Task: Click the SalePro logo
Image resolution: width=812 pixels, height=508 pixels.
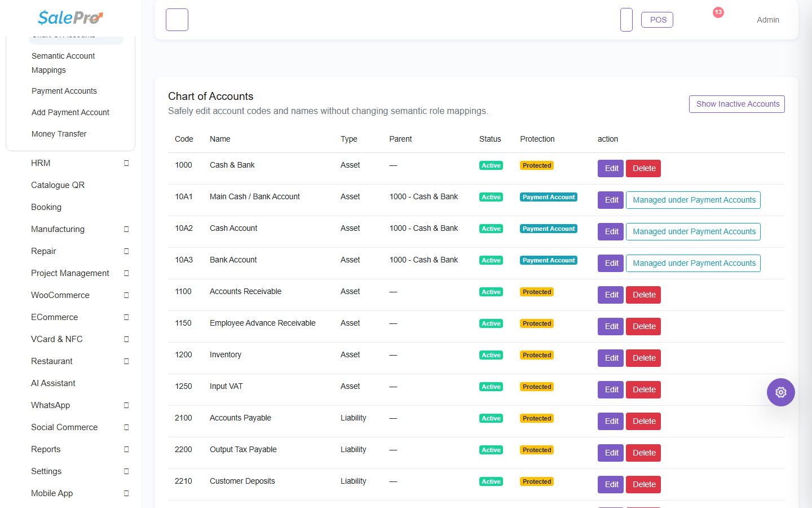Action: click(70, 18)
